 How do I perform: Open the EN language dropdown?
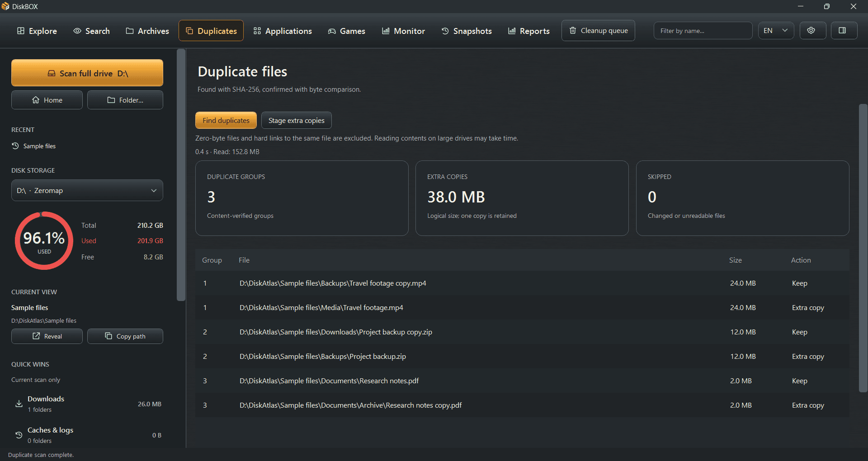click(x=776, y=31)
